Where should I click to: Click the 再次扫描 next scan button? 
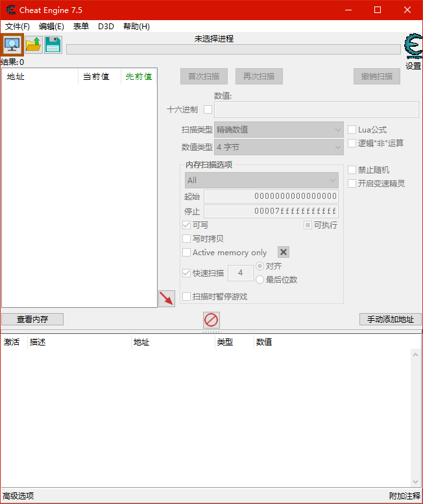[x=260, y=76]
